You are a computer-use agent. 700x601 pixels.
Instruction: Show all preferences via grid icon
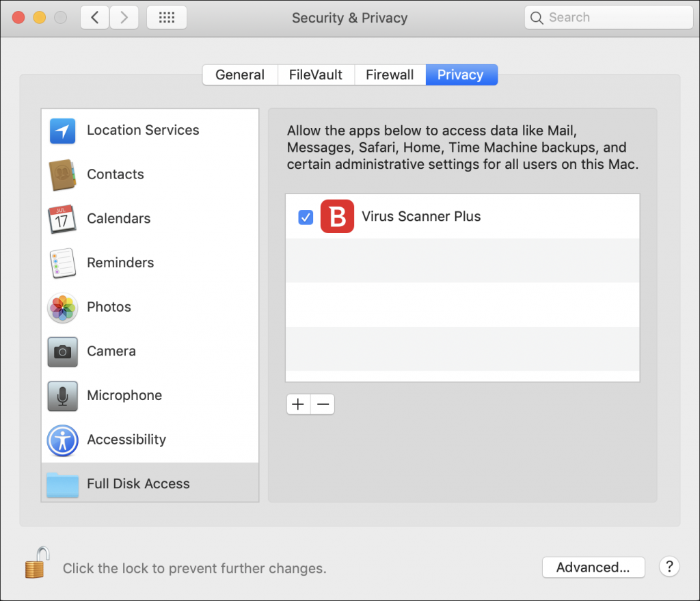pos(167,17)
